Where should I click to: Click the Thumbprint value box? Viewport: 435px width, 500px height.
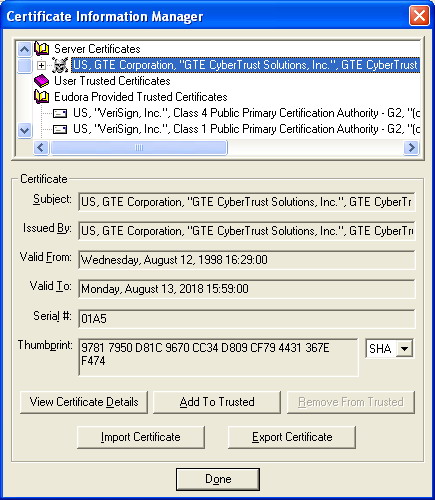click(x=218, y=357)
